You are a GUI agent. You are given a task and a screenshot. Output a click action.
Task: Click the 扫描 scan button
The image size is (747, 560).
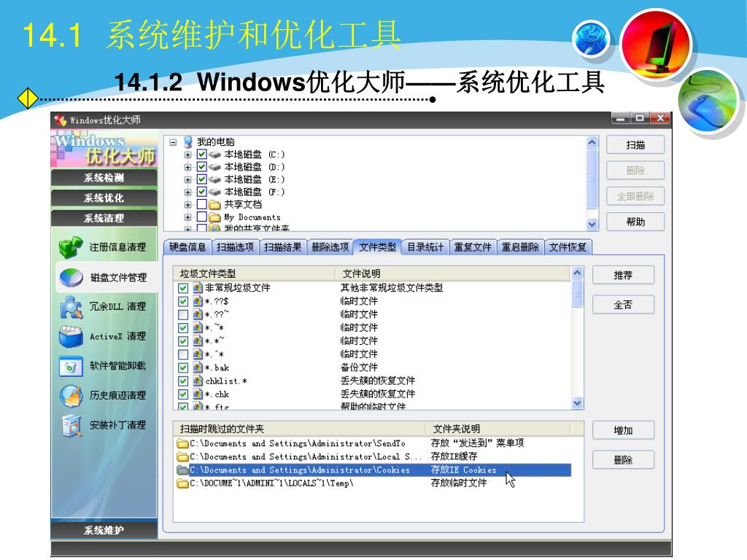635,145
